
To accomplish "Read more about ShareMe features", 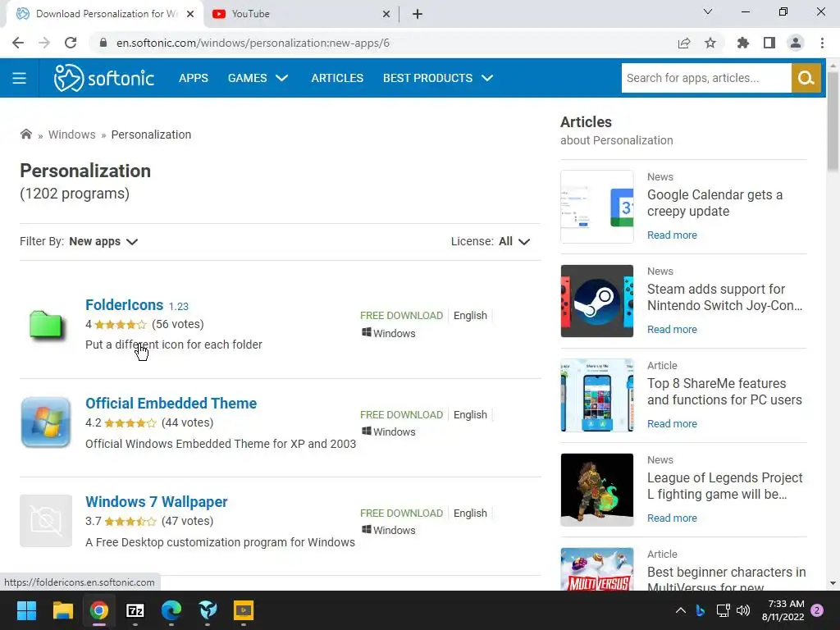I will (x=672, y=424).
